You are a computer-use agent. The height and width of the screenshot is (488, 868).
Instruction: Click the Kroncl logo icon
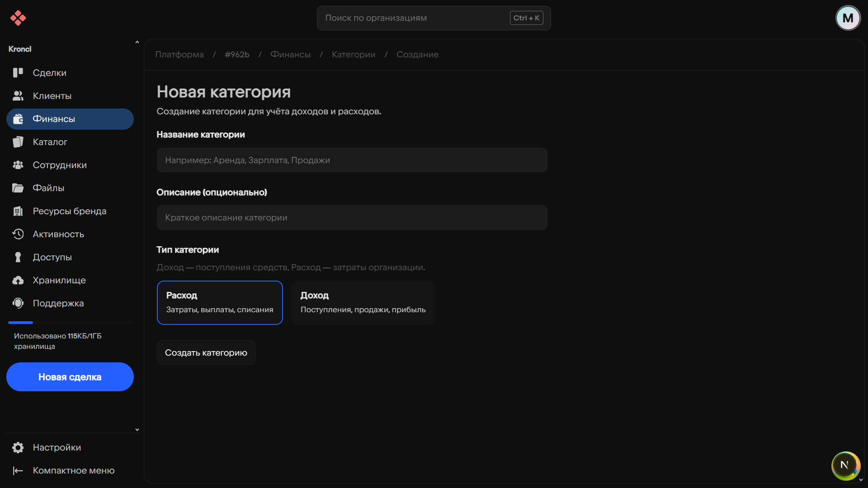18,18
